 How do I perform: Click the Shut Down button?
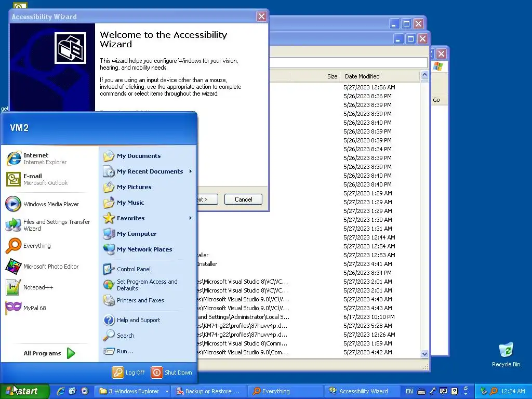pyautogui.click(x=171, y=372)
